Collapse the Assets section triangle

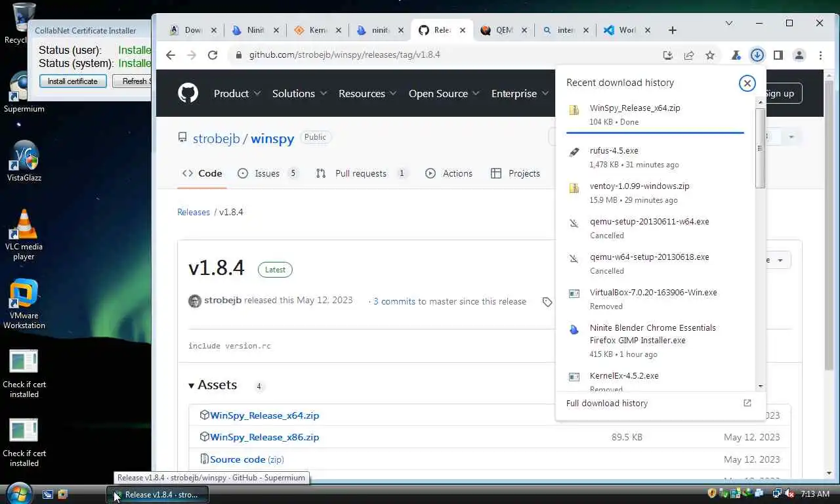click(192, 386)
